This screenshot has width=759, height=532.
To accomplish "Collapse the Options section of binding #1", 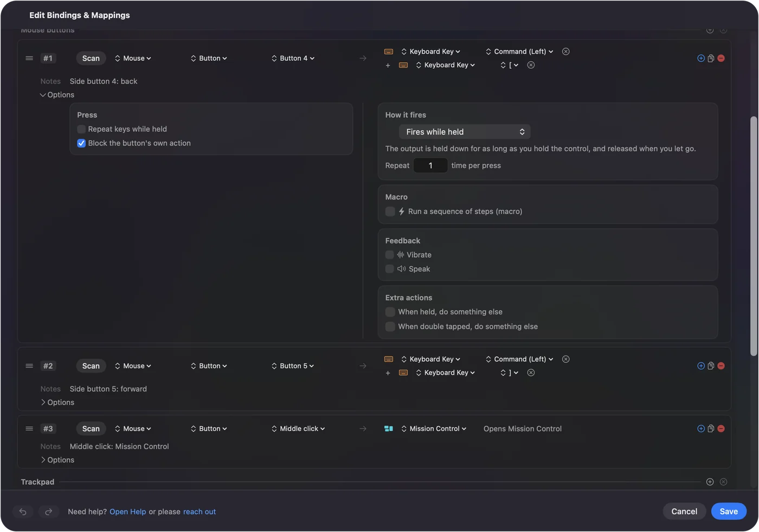I will point(57,95).
